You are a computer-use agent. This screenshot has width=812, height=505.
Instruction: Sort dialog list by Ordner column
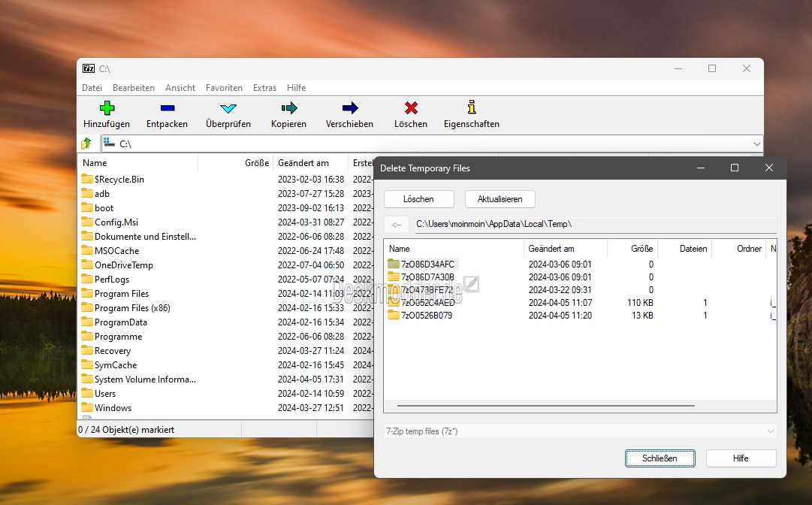coord(739,249)
